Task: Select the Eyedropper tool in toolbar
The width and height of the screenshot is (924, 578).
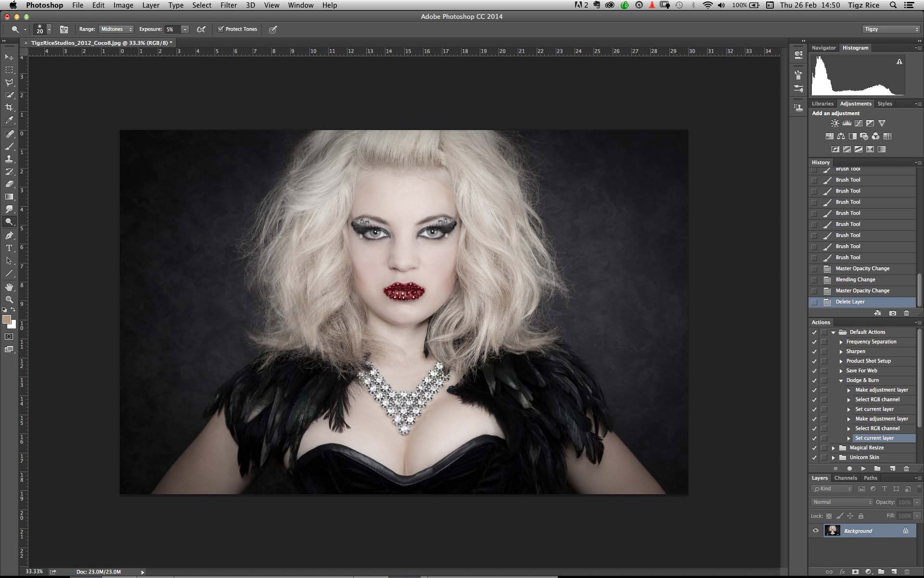Action: [9, 120]
